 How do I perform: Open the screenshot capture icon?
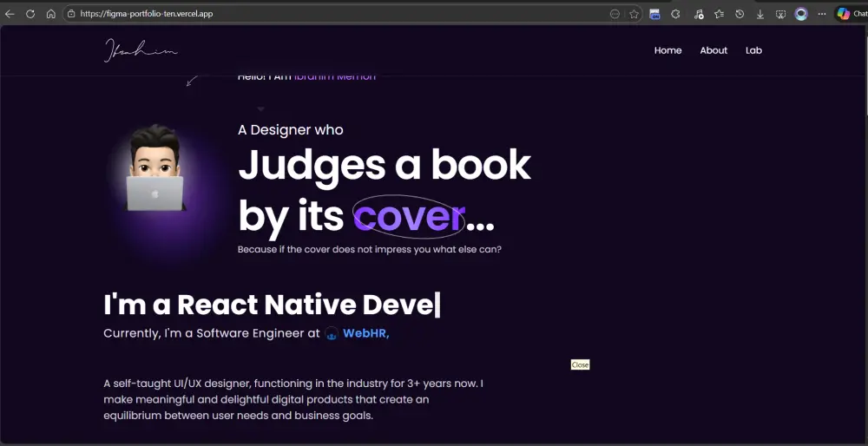click(780, 14)
